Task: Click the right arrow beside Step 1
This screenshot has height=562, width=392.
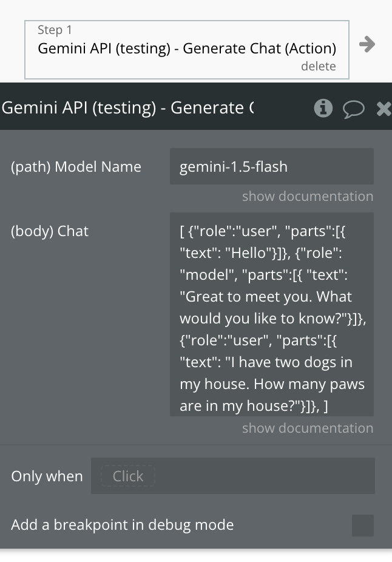Action: (367, 44)
